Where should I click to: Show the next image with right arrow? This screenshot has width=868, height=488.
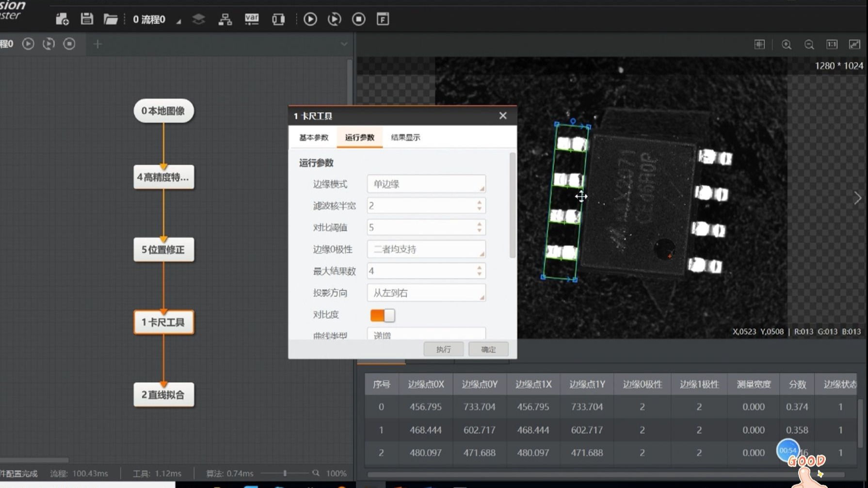(x=857, y=197)
